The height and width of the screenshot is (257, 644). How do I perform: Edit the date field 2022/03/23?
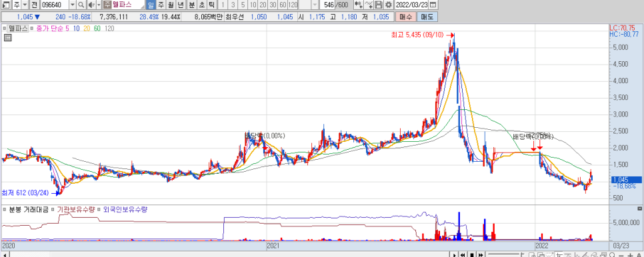(x=412, y=5)
